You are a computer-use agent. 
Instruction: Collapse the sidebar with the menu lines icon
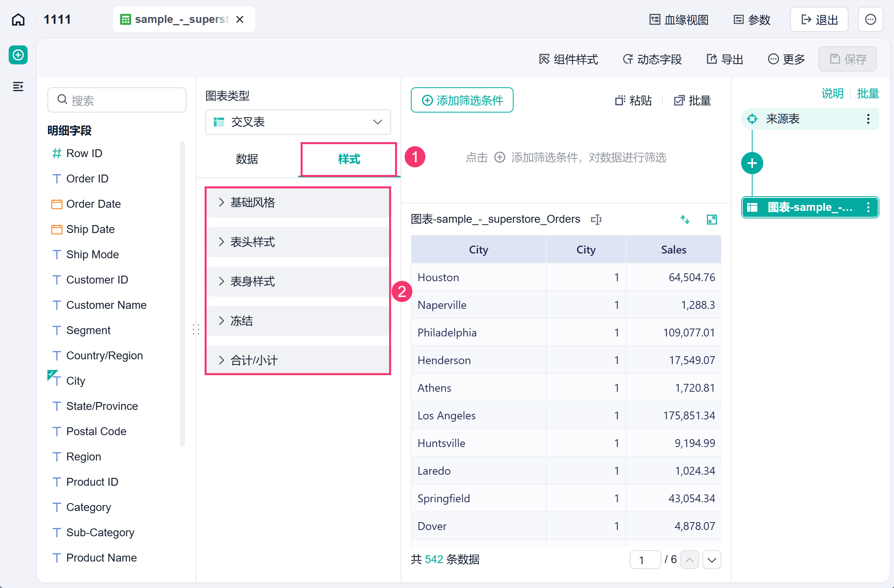click(18, 86)
